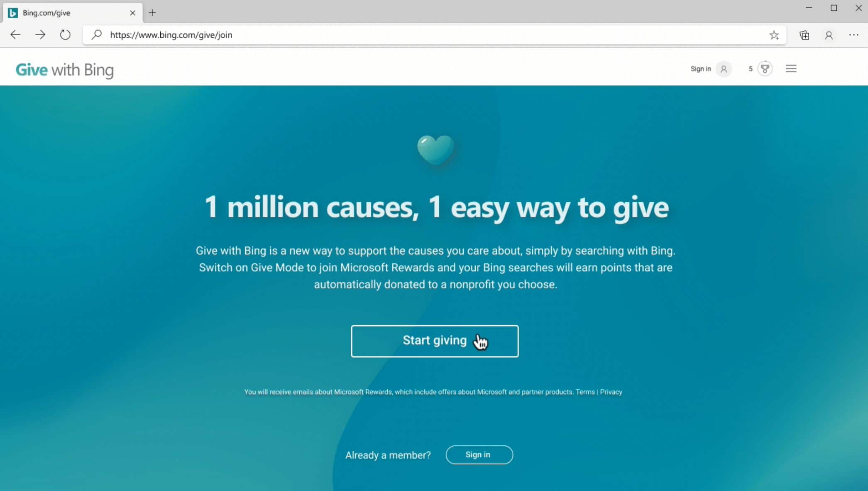
Task: Click the Terms link in footer
Action: click(585, 392)
